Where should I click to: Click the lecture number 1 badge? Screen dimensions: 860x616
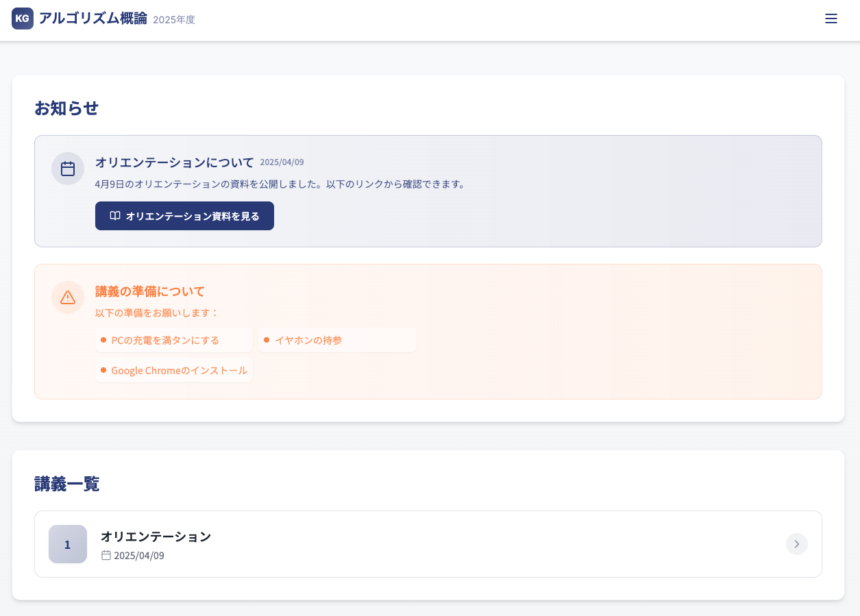68,544
